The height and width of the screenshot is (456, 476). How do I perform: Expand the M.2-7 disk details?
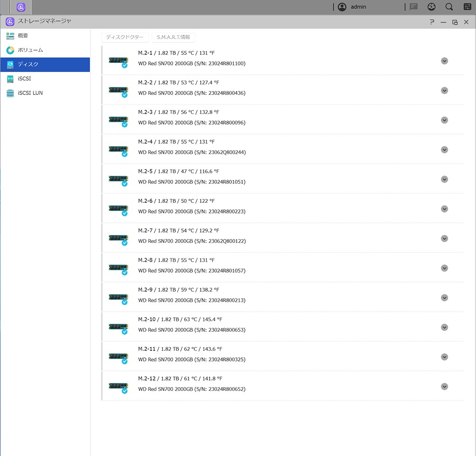[444, 239]
